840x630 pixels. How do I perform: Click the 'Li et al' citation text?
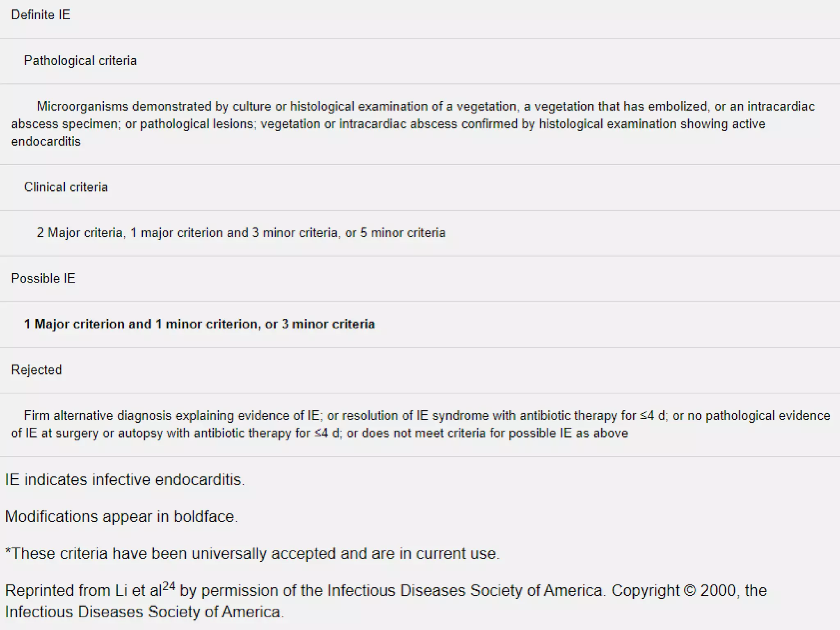(x=138, y=591)
